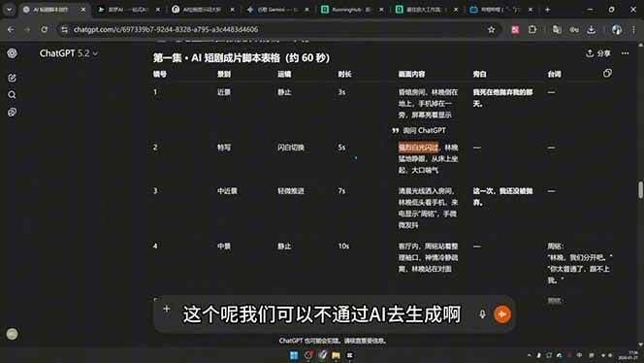This screenshot has height=363, width=644.
Task: Bookmark this page with the star icon
Action: (491, 29)
